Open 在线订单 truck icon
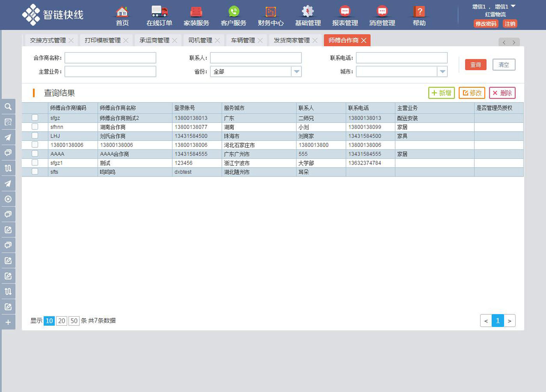The width and height of the screenshot is (546, 392). pyautogui.click(x=159, y=12)
